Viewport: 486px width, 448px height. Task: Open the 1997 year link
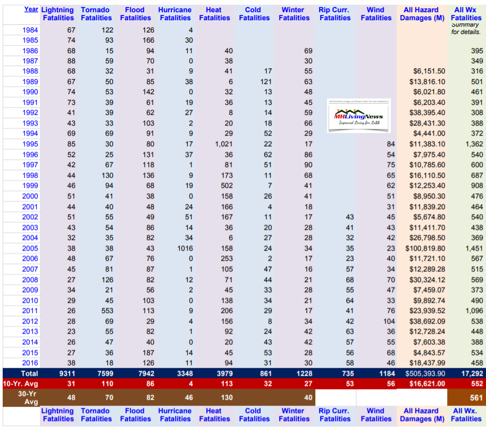point(30,165)
